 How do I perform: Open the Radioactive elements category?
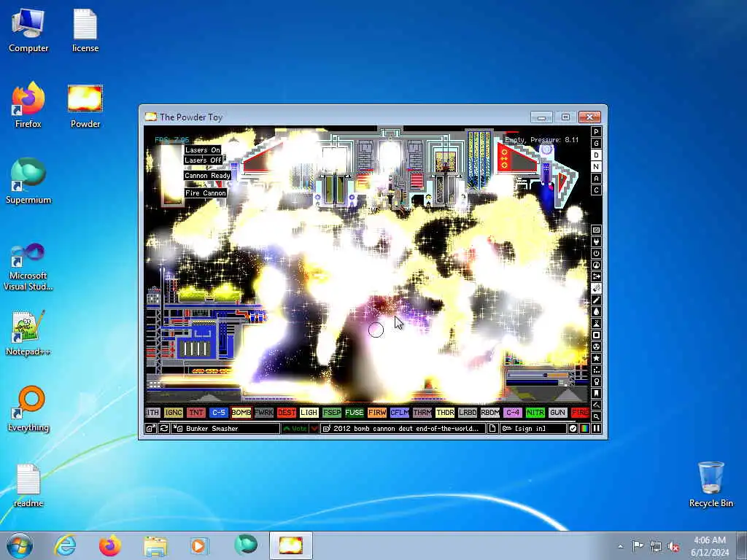click(596, 346)
